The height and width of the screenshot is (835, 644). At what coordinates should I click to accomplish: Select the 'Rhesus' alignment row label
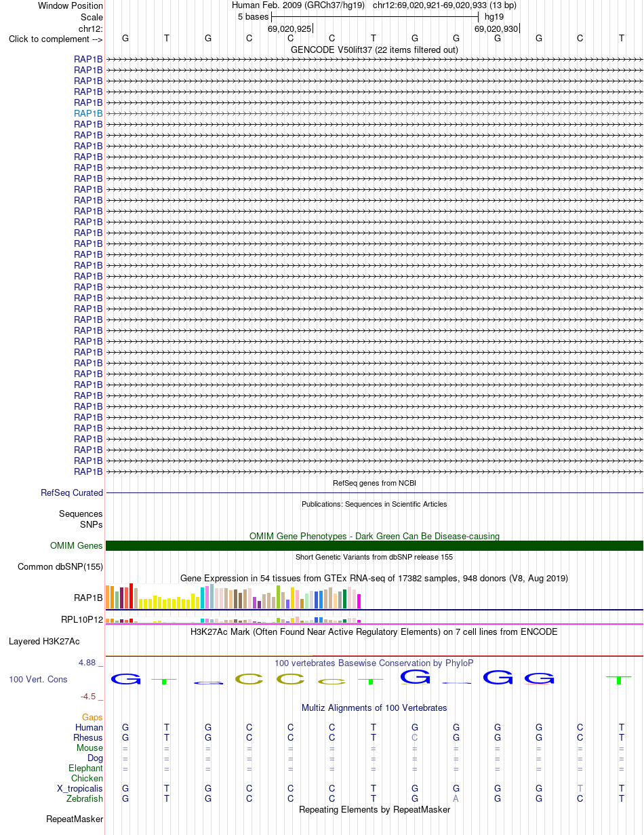point(88,737)
